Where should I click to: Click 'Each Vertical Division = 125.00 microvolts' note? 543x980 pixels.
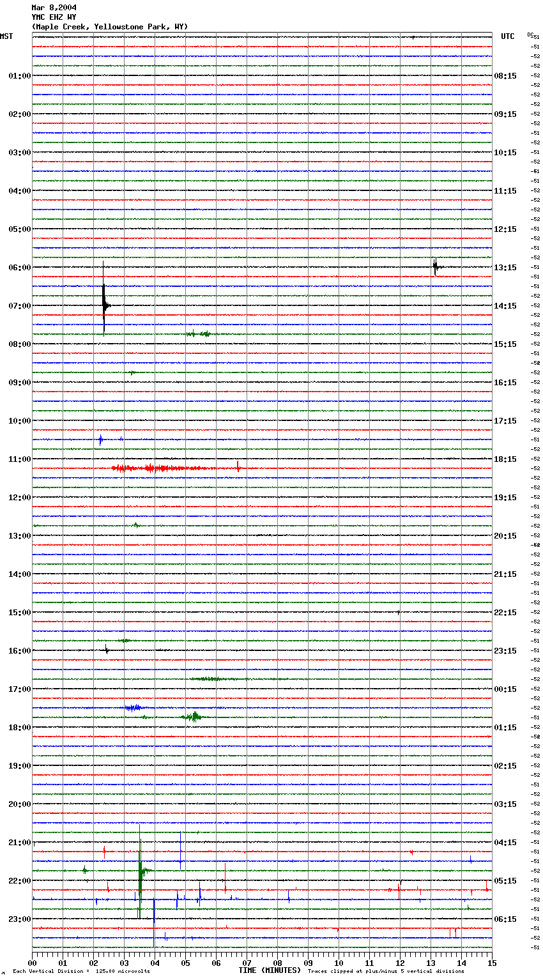click(81, 972)
